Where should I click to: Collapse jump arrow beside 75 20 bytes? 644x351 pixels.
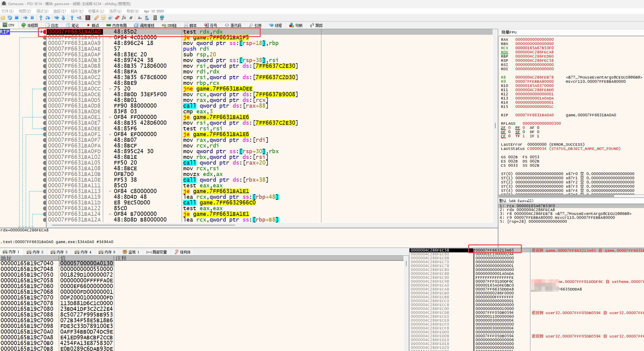coord(110,89)
